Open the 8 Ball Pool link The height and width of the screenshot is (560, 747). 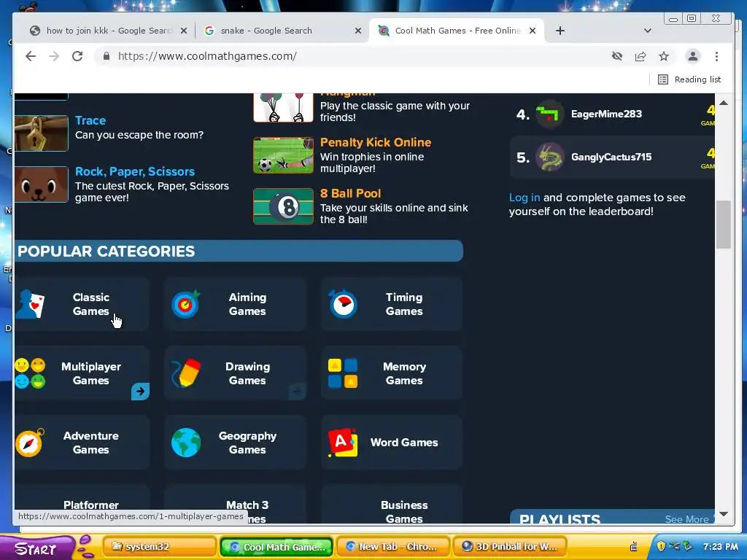click(x=350, y=193)
